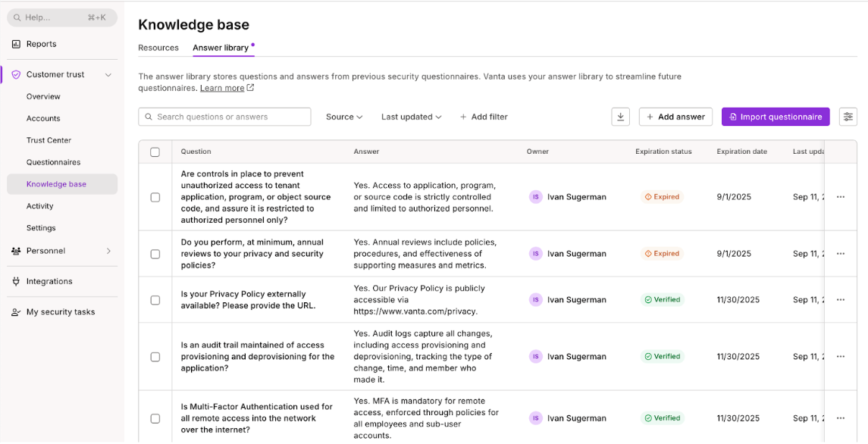Select the Multi-Factor Authentication row checkbox
This screenshot has height=444, width=868.
pos(155,418)
